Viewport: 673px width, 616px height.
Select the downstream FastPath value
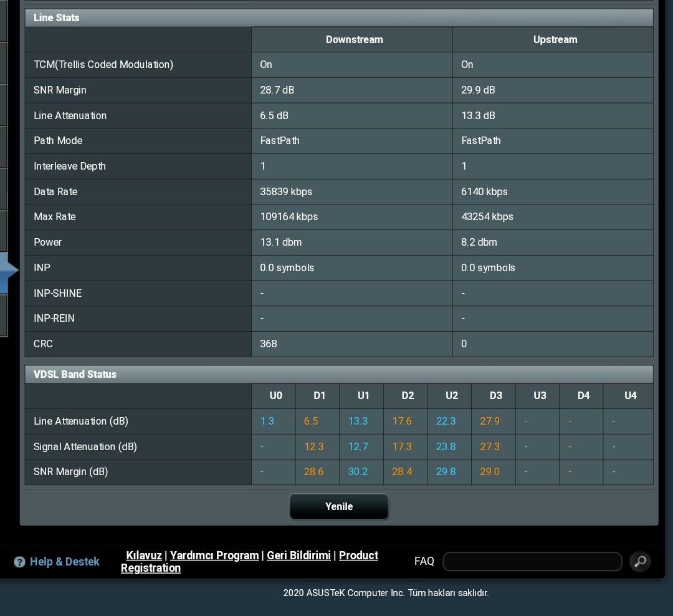pyautogui.click(x=280, y=140)
